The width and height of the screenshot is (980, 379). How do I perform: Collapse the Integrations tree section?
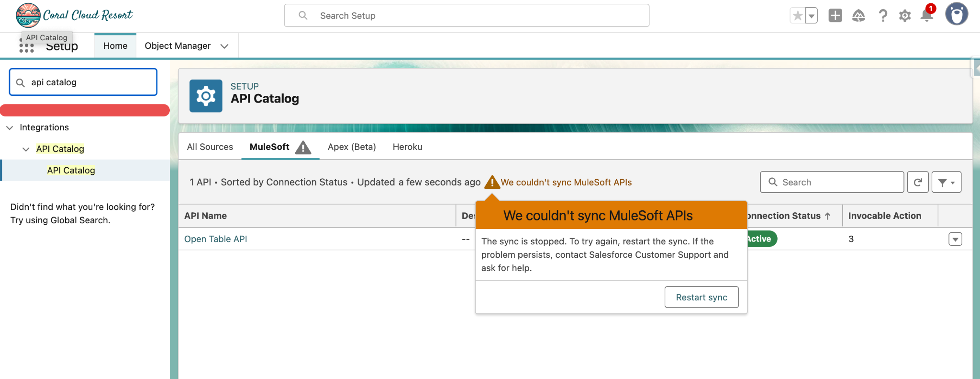pos(10,127)
